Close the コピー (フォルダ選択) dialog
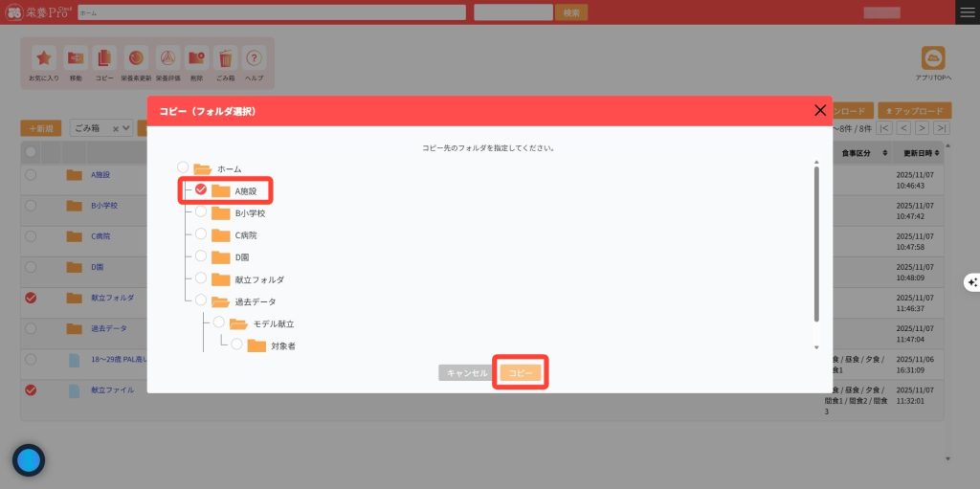980x489 pixels. pos(820,110)
